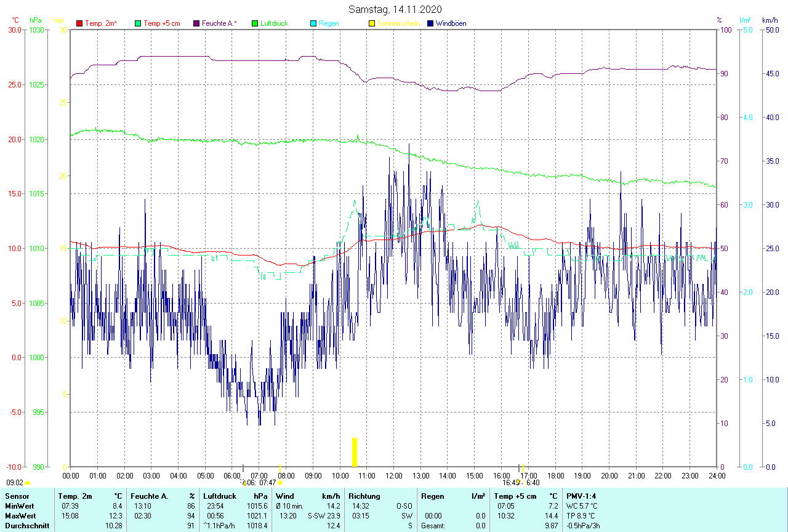Image resolution: width=788 pixels, height=532 pixels.
Task: Select the 'Regen' legend label
Action: pyautogui.click(x=328, y=23)
